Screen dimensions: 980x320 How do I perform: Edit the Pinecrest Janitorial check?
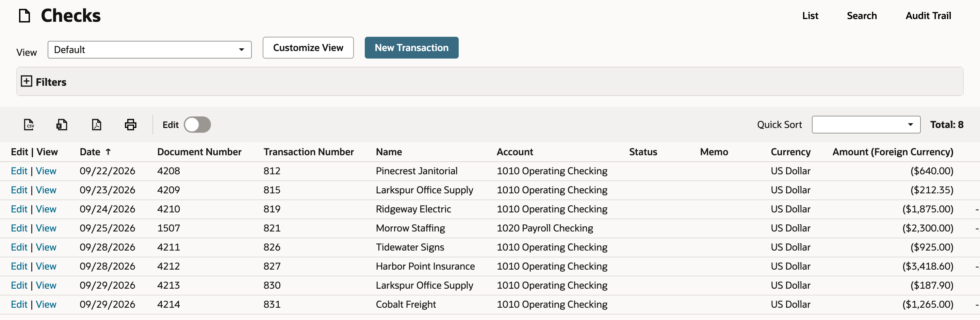click(19, 171)
